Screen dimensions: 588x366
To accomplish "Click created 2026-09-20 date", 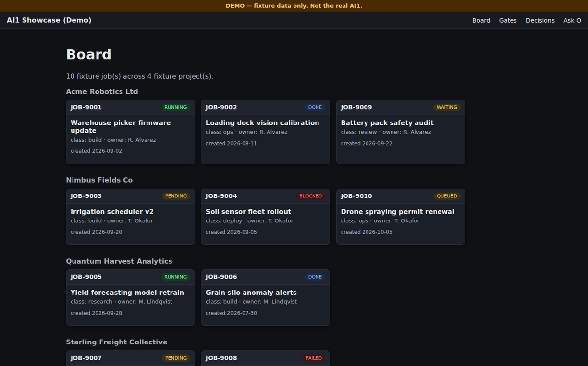I will pos(96,232).
